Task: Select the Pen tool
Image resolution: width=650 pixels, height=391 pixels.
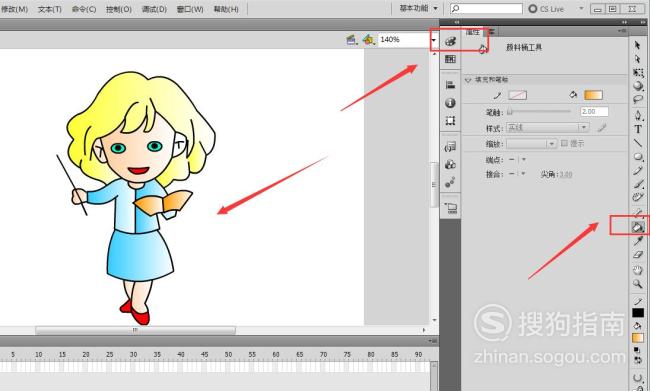Action: [638, 115]
